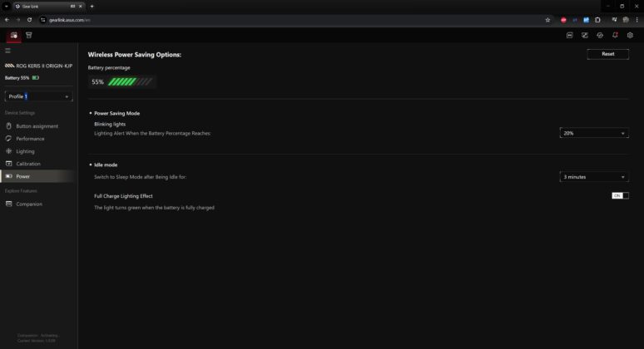Open the 20% battery alert dropdown
Image resolution: width=644 pixels, height=349 pixels.
point(594,133)
